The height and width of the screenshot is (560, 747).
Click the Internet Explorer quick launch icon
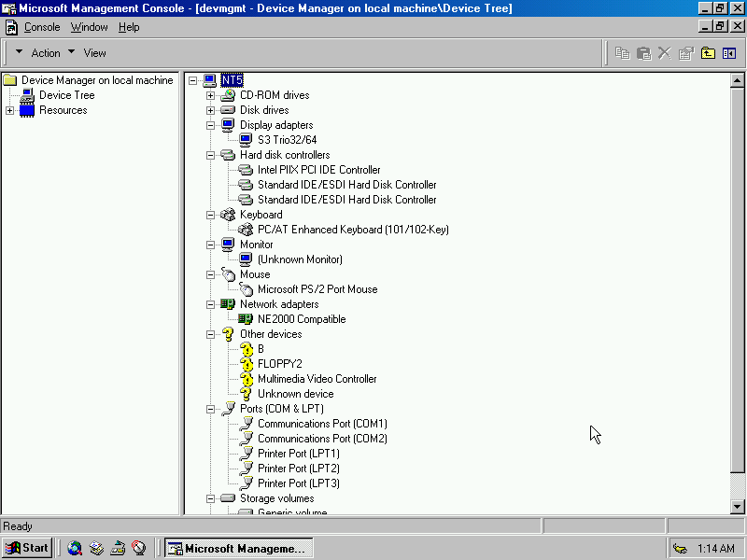pyautogui.click(x=75, y=549)
